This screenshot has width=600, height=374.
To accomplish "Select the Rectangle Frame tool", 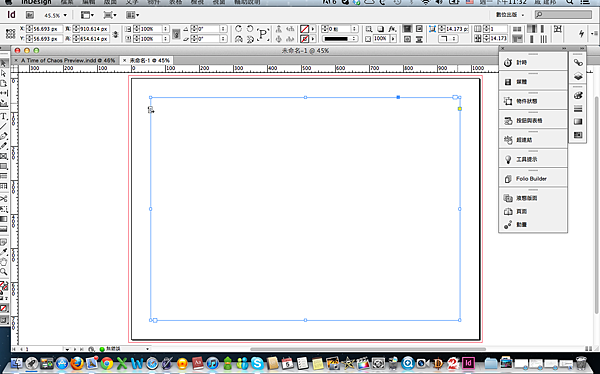I will click(3, 156).
